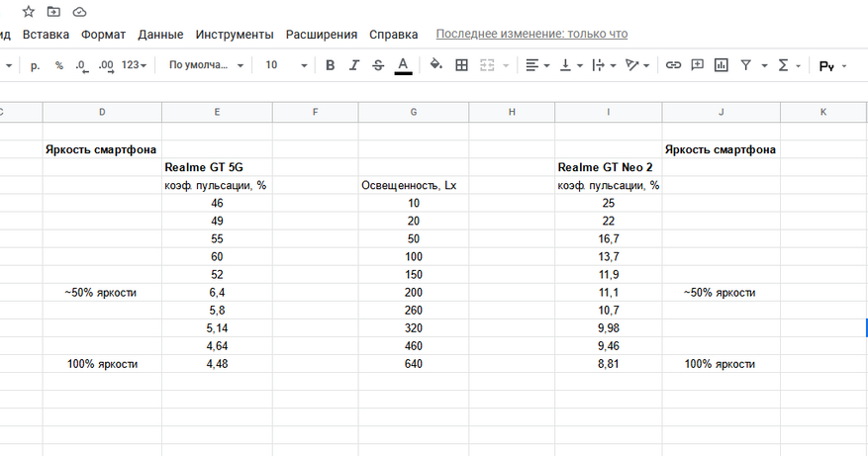868x456 pixels.
Task: Open cell borders options
Action: pyautogui.click(x=461, y=65)
